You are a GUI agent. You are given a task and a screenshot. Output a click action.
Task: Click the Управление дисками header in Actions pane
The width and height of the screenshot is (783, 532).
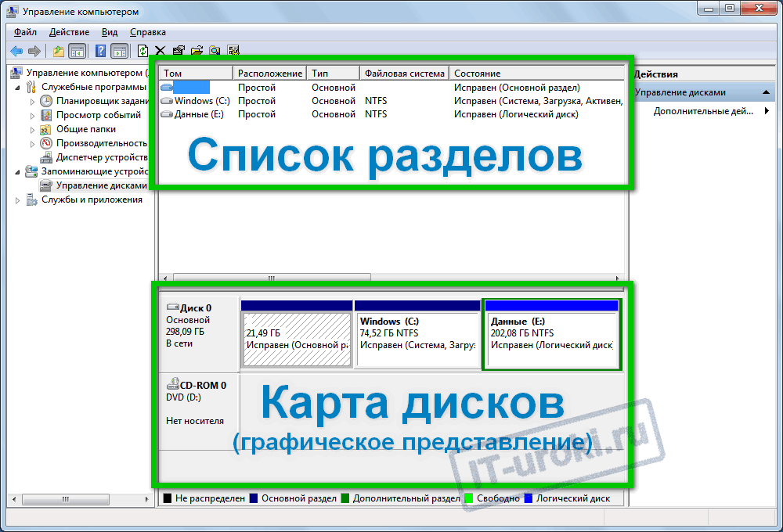click(703, 92)
